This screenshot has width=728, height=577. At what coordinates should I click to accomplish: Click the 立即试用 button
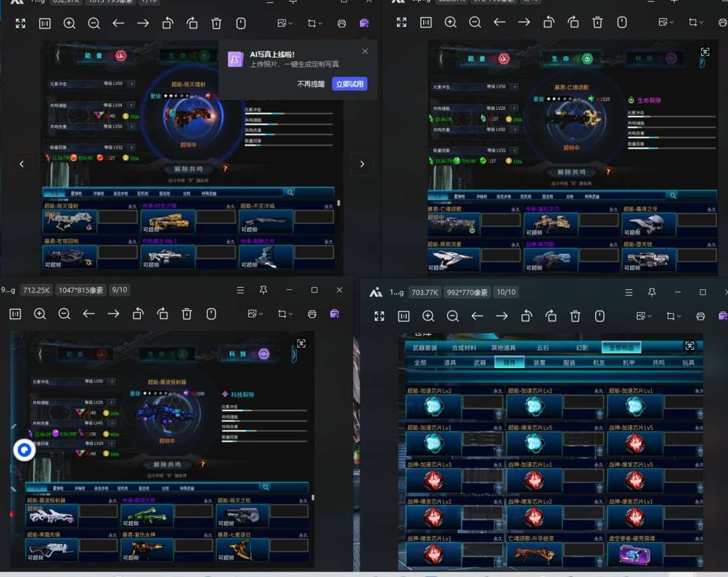349,84
